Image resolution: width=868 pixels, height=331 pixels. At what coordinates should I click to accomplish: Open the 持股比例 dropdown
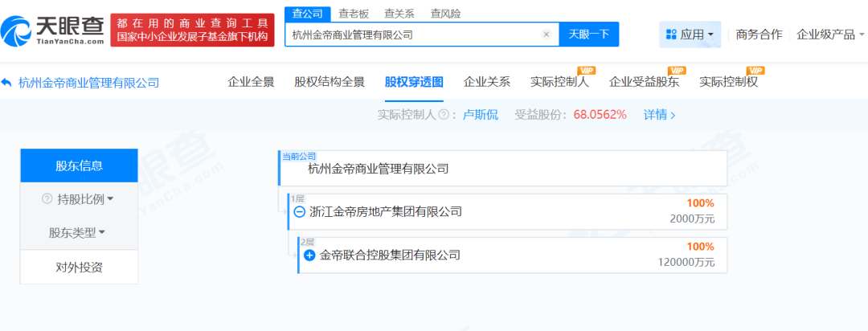tap(79, 198)
